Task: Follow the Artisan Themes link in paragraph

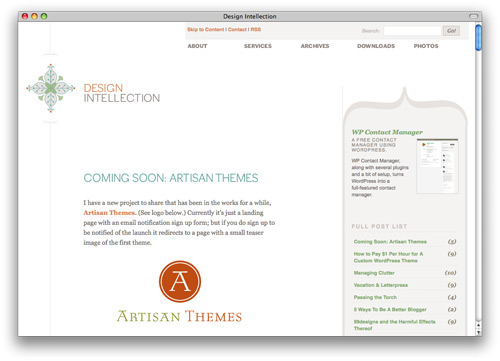Action: coord(109,213)
